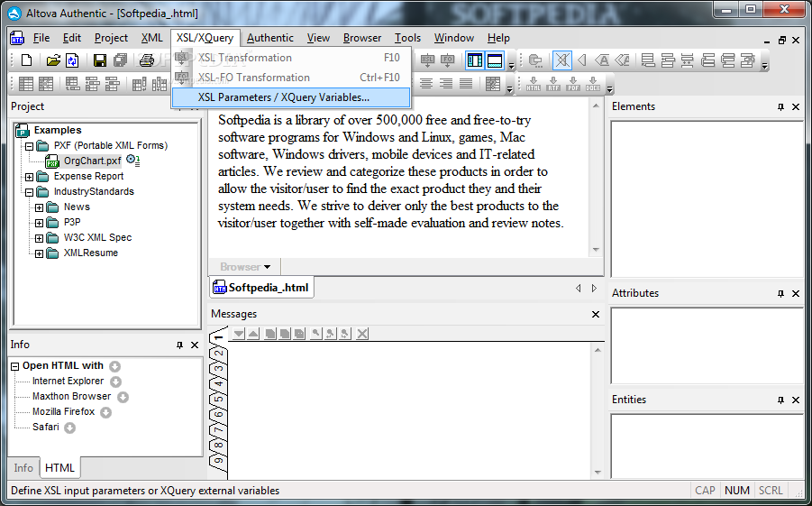Click the Export to RTF icon
Viewport: 812px width, 506px height.
click(553, 84)
